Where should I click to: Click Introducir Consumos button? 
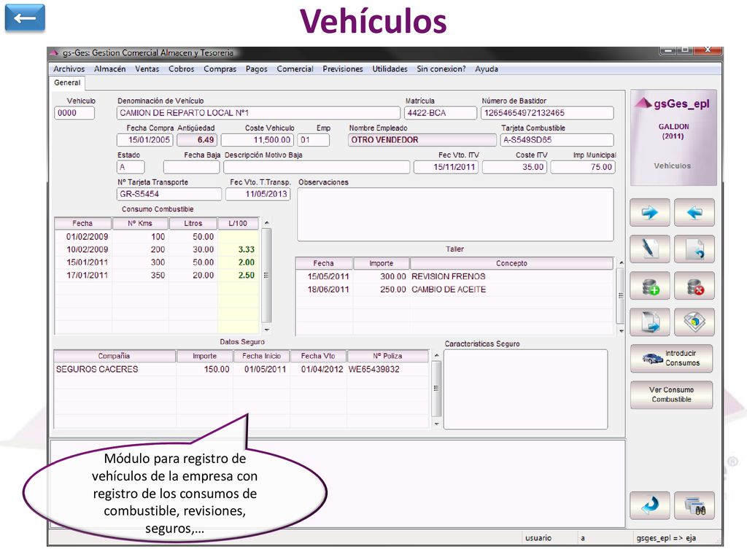pos(671,358)
